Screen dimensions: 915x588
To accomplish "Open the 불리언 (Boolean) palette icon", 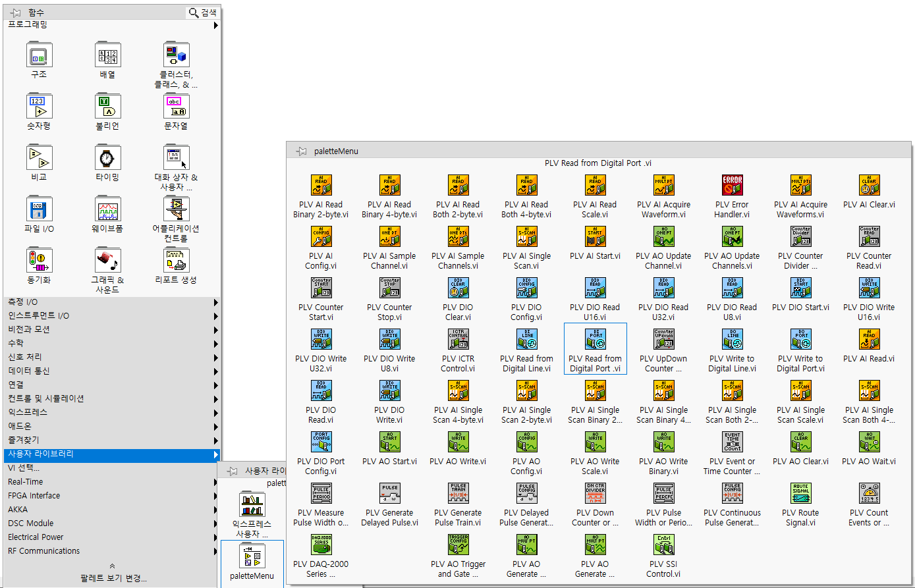I will [107, 106].
